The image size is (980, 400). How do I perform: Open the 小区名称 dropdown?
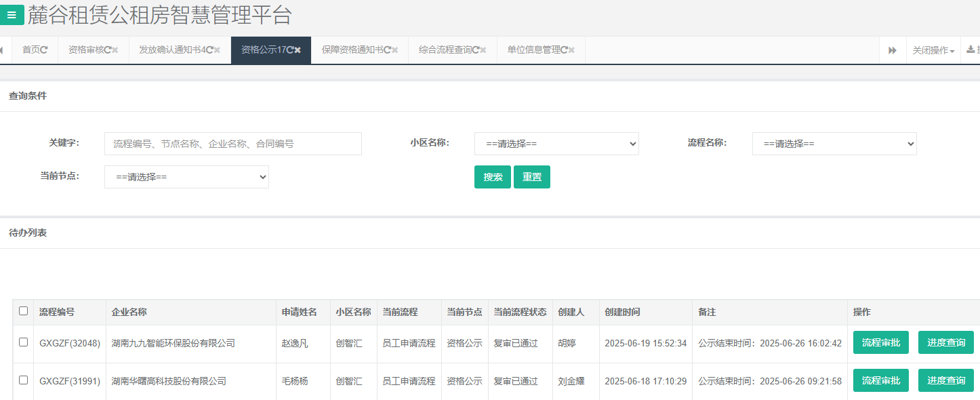[556, 144]
